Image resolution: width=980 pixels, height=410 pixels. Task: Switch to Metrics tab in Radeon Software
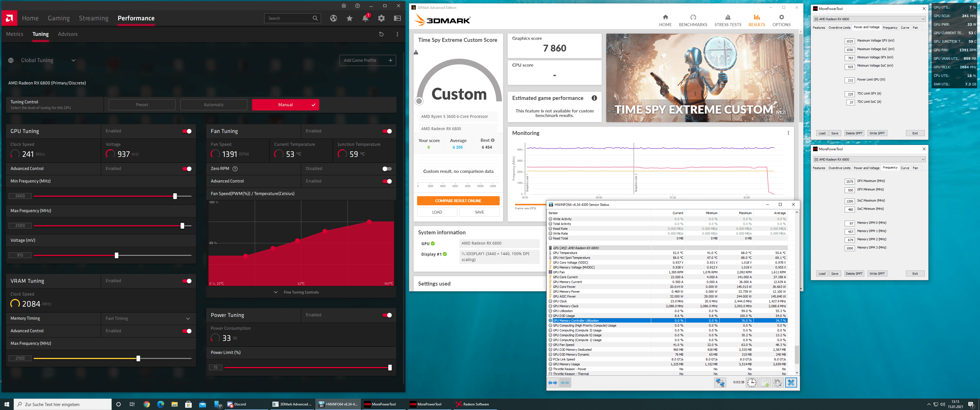pyautogui.click(x=15, y=34)
